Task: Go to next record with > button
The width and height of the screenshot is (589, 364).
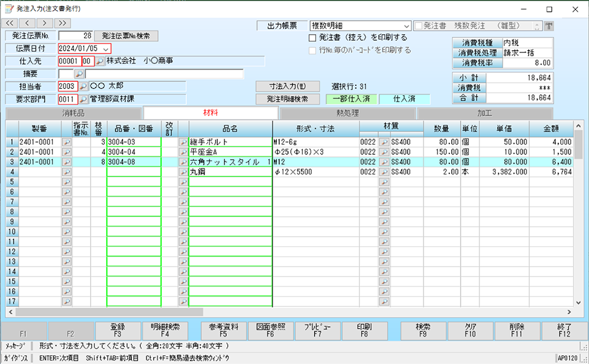Action: point(45,24)
